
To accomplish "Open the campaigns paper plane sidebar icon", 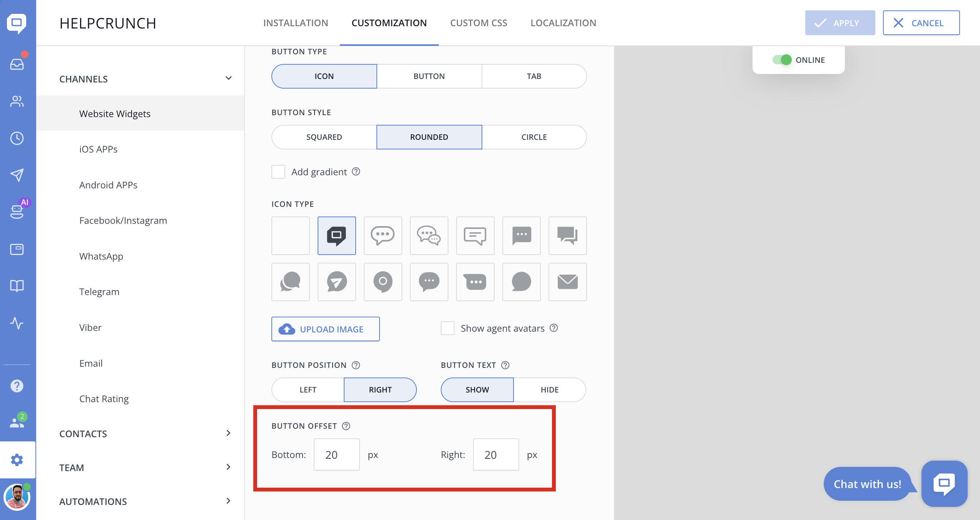I will tap(17, 175).
